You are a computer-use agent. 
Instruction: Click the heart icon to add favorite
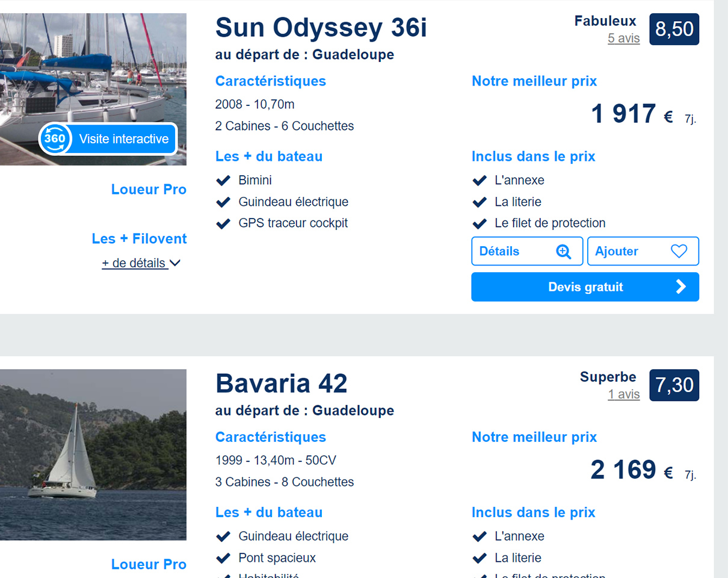point(679,252)
